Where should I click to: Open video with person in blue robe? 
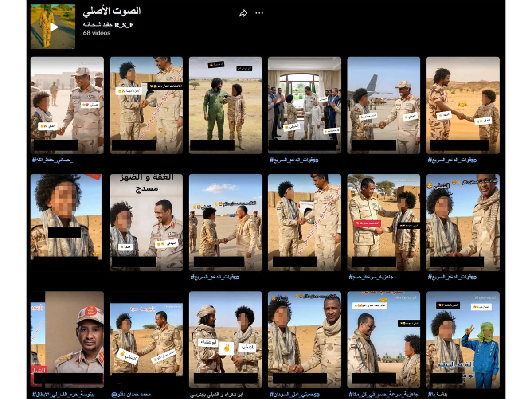[463, 340]
